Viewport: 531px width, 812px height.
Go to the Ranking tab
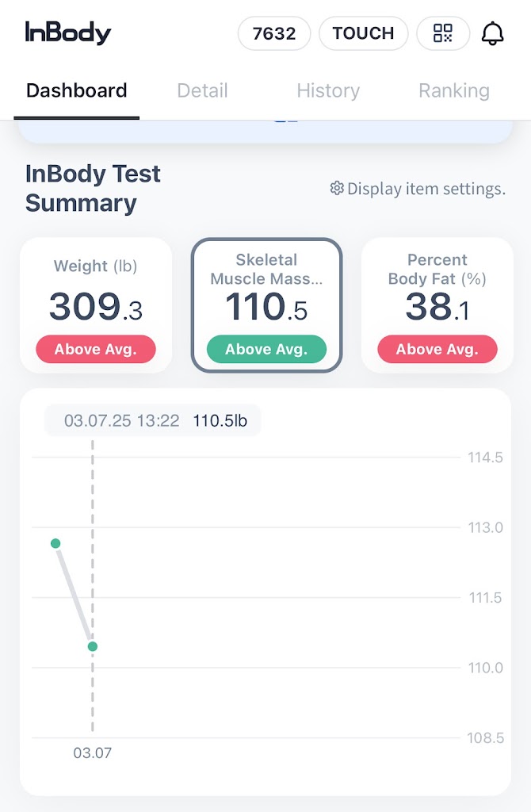coord(454,90)
